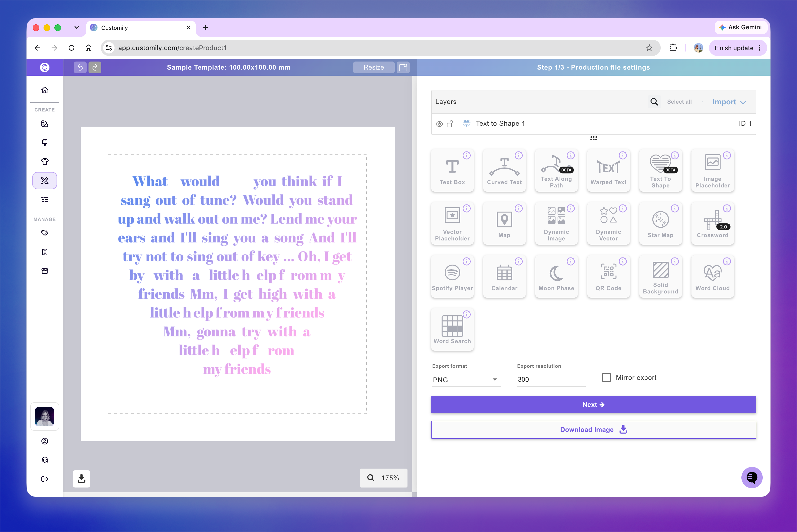Toggle lock on Text to Shape 1 layer
Image resolution: width=797 pixels, height=532 pixels.
(450, 124)
